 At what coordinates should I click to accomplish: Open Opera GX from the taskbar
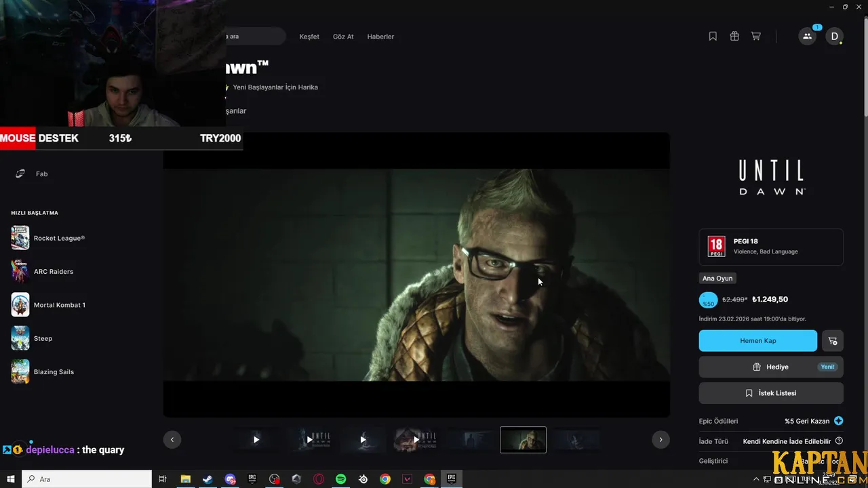click(x=319, y=479)
